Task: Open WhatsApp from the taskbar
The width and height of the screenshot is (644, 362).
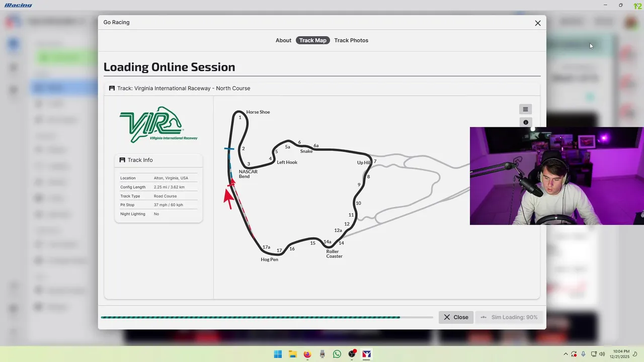Action: point(337,354)
